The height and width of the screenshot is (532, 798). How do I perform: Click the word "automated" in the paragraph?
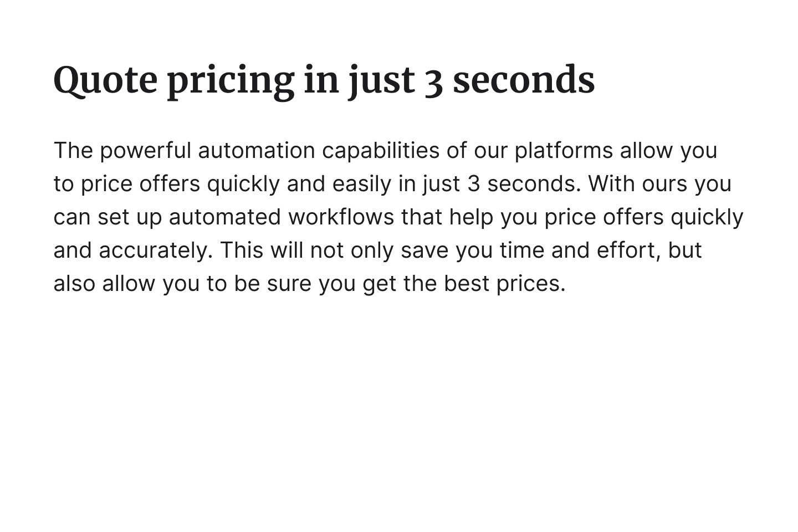[225, 217]
